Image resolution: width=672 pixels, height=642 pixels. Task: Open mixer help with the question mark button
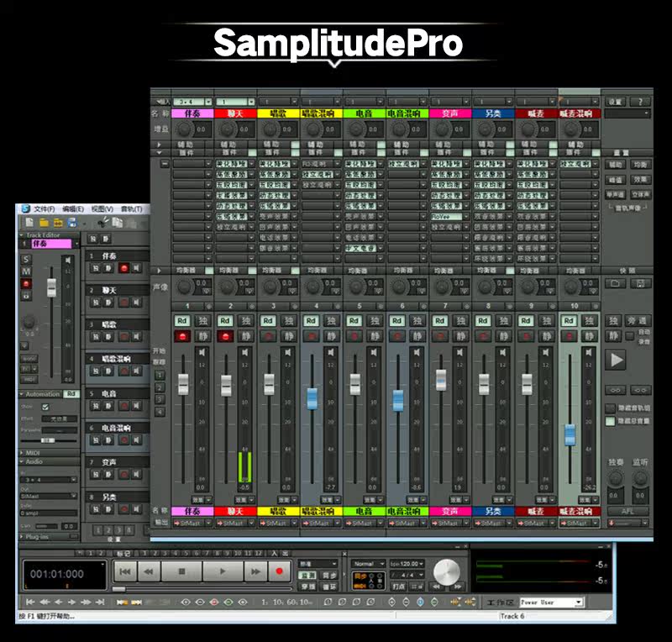pyautogui.click(x=640, y=102)
